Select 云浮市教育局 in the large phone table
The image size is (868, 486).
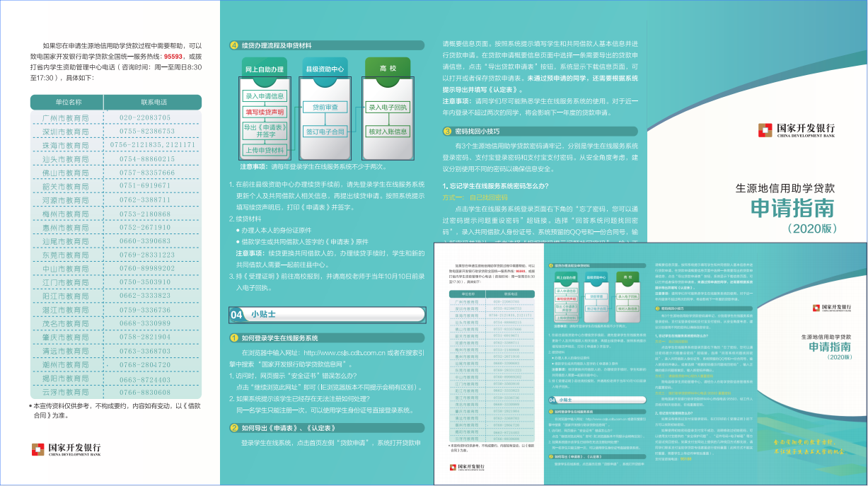66,392
